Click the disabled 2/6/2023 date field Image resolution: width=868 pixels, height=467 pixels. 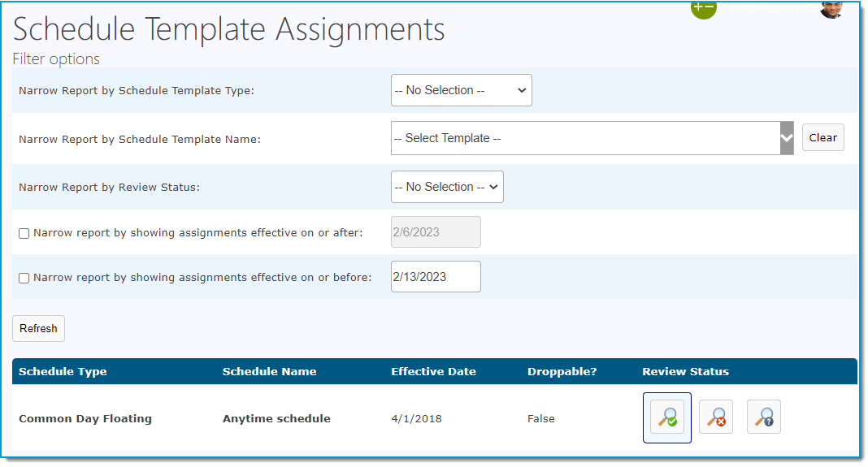pos(436,231)
